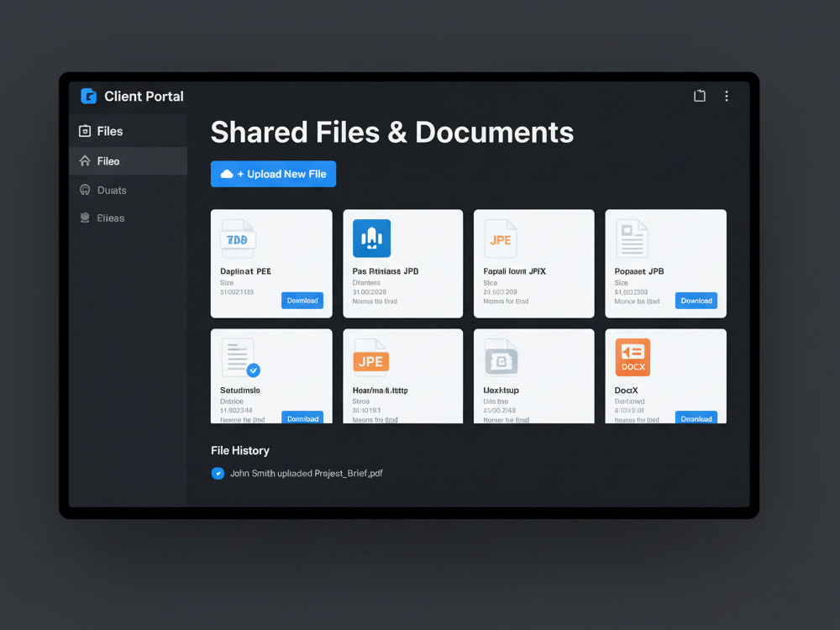Toggle the John Smith history checkbox
The width and height of the screenshot is (840, 630).
click(218, 473)
